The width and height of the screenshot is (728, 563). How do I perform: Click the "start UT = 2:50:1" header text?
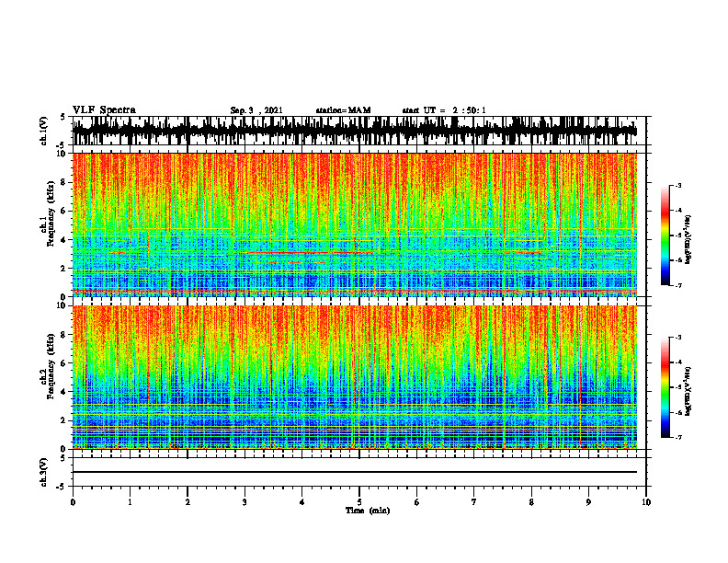coord(444,110)
